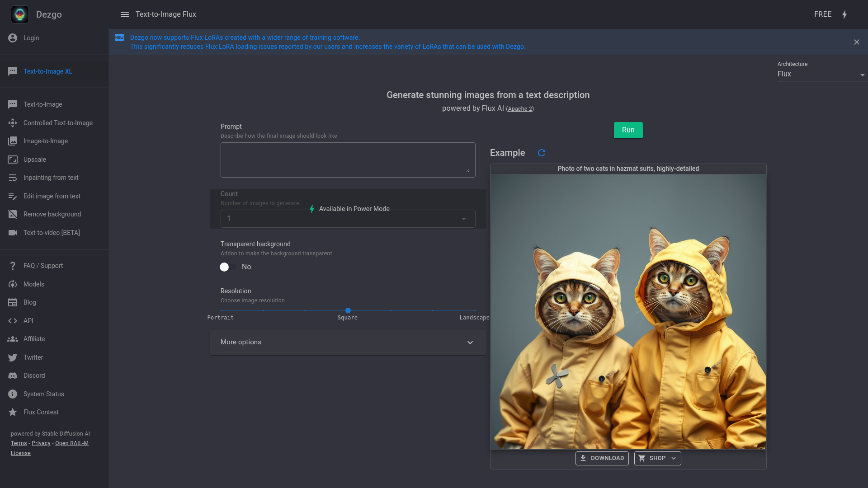Select Text-to-Image XL menu item
Image resolution: width=868 pixels, height=488 pixels.
[54, 71]
